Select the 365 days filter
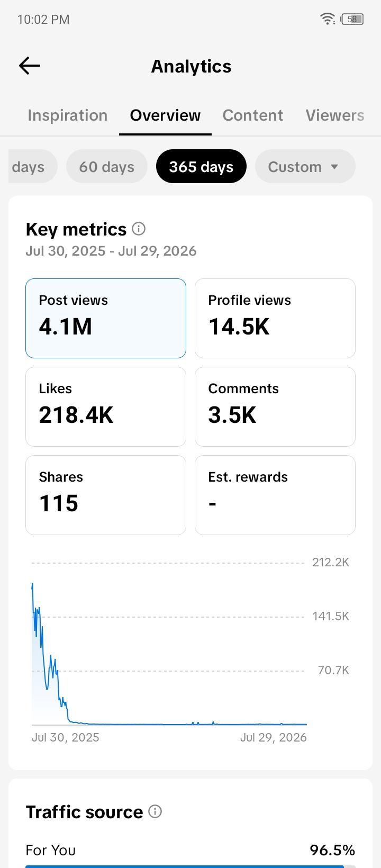Screen dimensions: 381x868 click(x=201, y=166)
